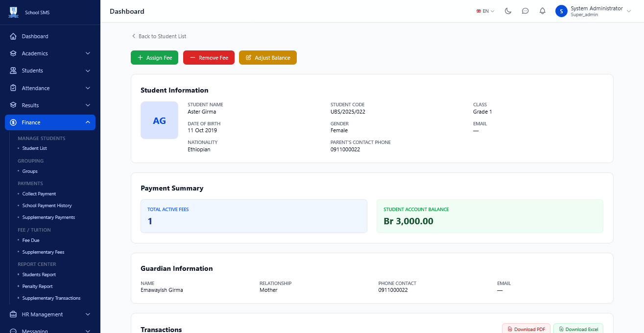The height and width of the screenshot is (333, 644).
Task: Open Supplementary Payments
Action: tap(48, 217)
